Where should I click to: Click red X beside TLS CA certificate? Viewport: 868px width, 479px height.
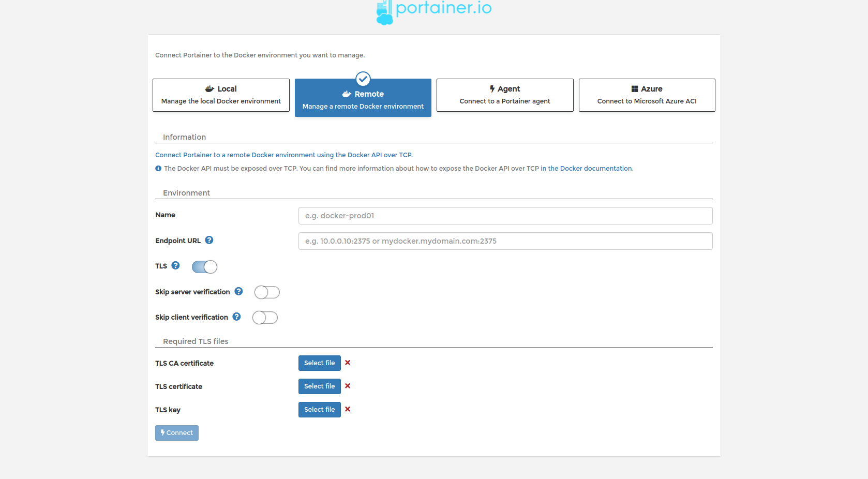click(x=348, y=363)
